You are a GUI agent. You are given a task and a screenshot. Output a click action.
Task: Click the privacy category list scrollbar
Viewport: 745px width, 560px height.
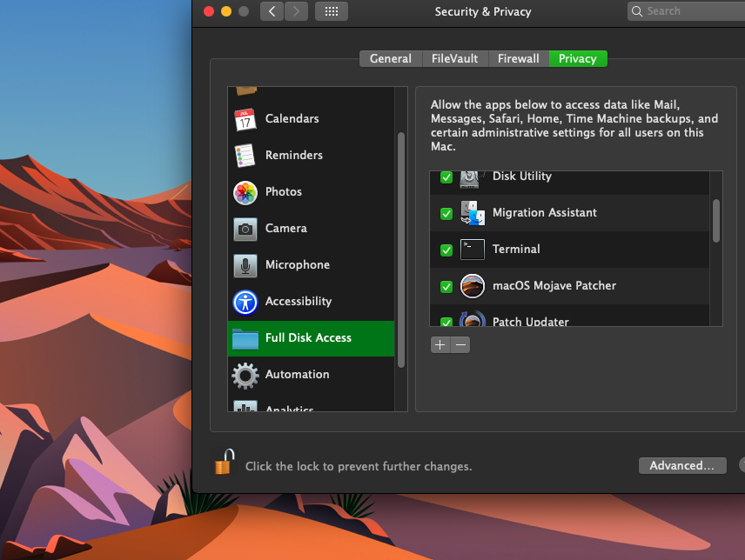(401, 250)
